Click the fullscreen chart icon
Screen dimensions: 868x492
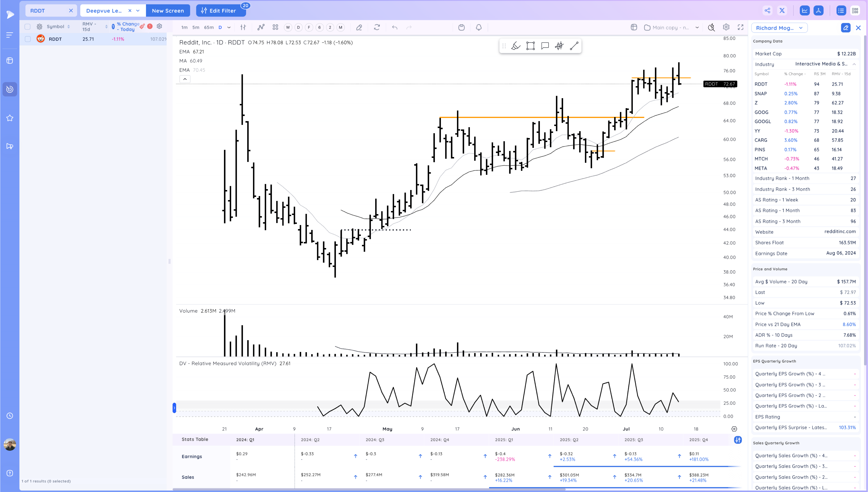[740, 27]
